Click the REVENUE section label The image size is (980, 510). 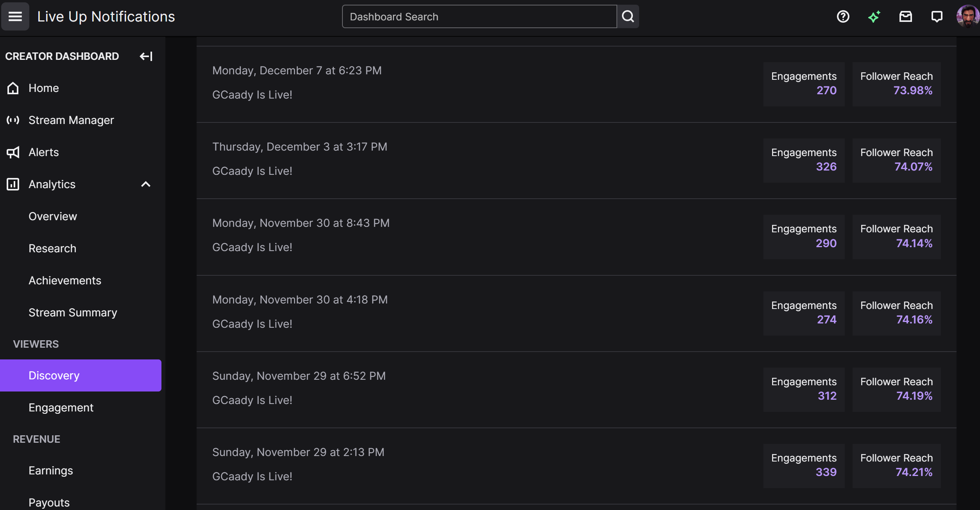(x=36, y=439)
